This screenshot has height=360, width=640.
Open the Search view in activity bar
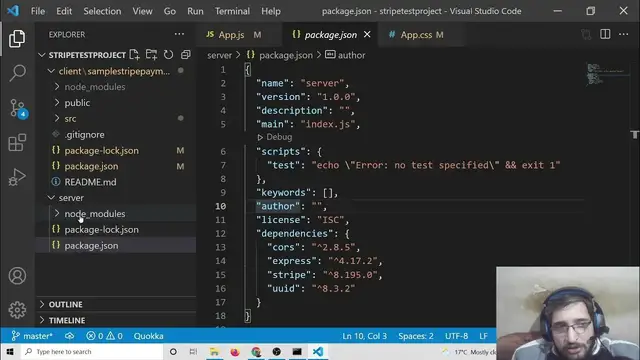17,73
